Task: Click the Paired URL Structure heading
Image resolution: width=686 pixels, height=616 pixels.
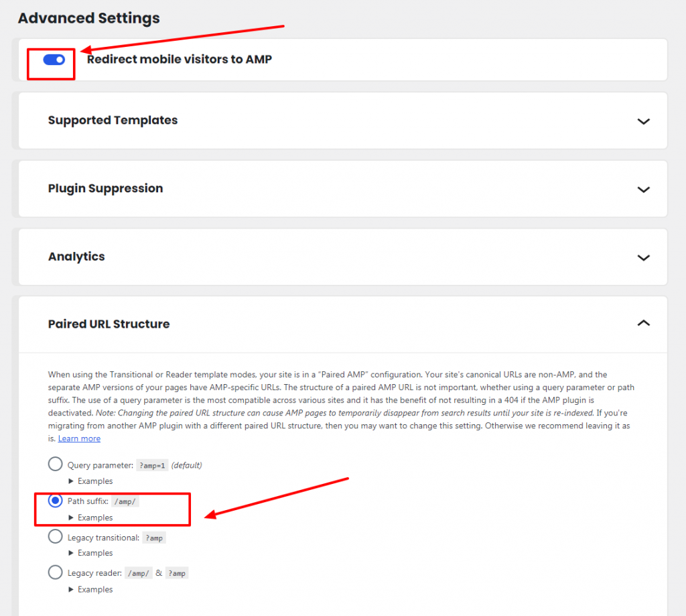Action: [109, 324]
